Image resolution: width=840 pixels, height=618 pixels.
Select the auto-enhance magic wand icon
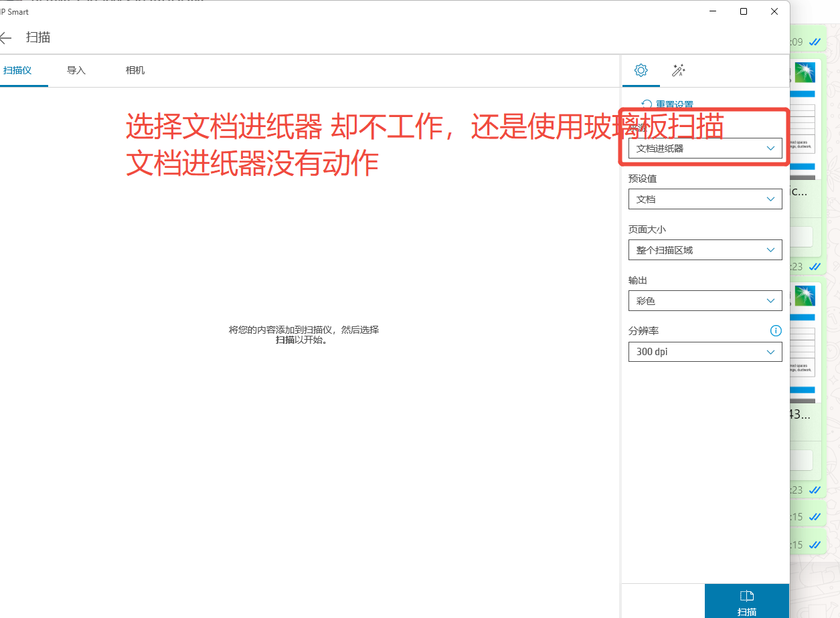[679, 70]
